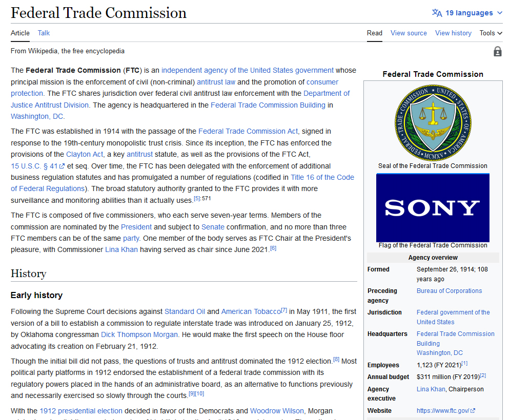Image resolution: width=510 pixels, height=420 pixels.
Task: Click the FTC seal image
Action: pos(433,123)
